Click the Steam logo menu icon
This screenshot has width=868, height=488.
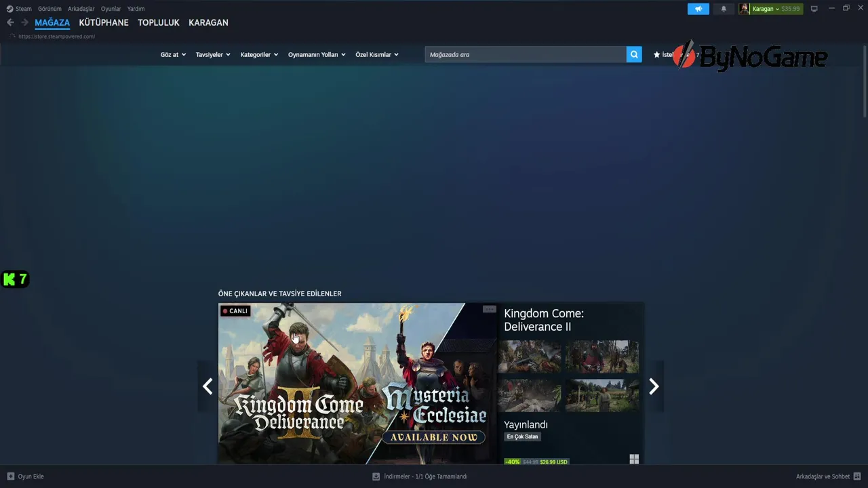9,9
